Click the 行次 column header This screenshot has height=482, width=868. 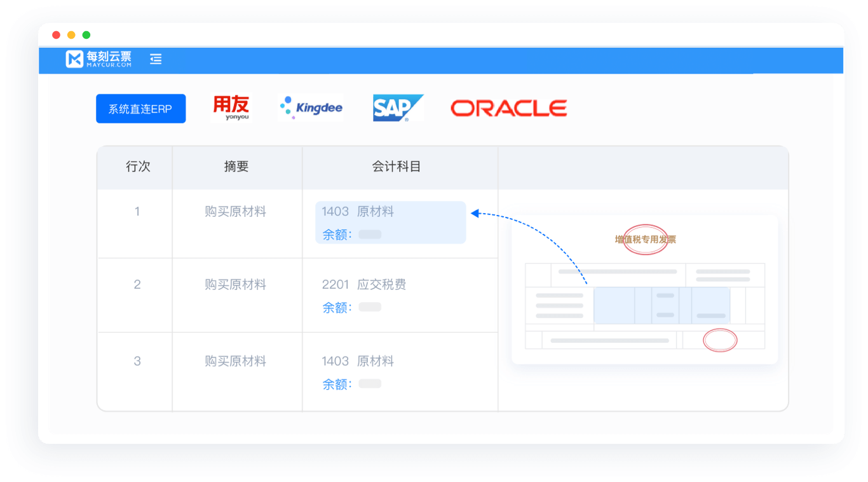click(138, 167)
